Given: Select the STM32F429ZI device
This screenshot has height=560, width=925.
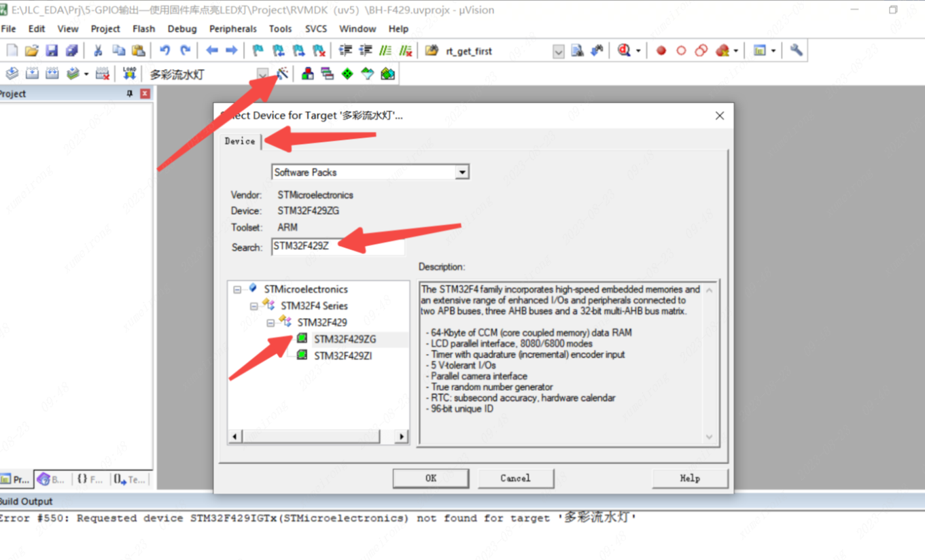Looking at the screenshot, I should [x=343, y=355].
